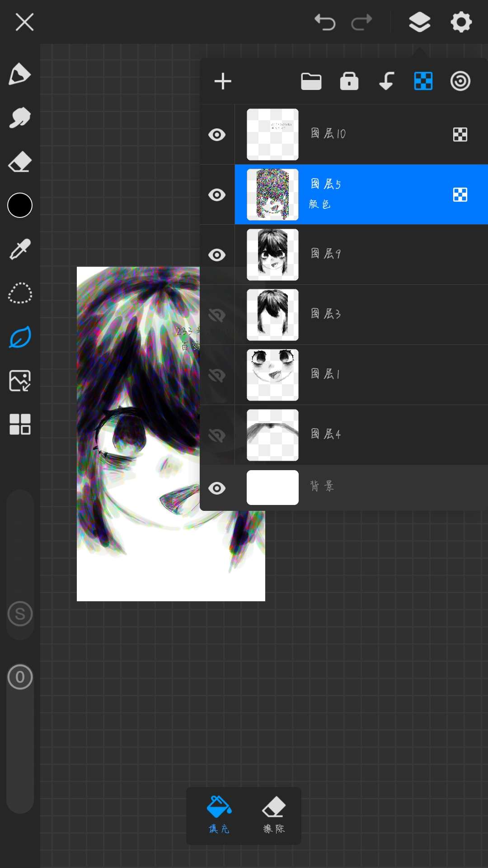
Task: Open the merge down layer arrow
Action: [386, 81]
